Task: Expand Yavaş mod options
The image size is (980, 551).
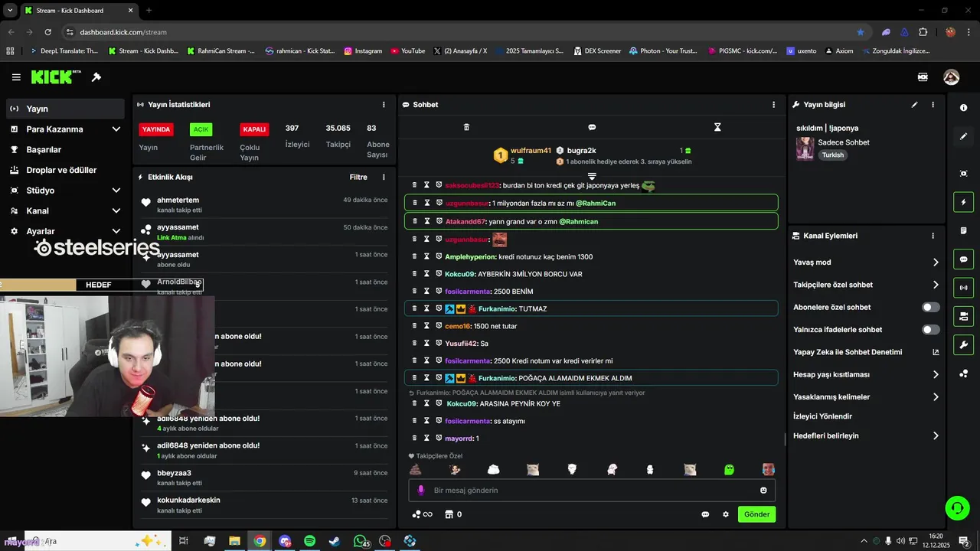Action: click(x=936, y=262)
